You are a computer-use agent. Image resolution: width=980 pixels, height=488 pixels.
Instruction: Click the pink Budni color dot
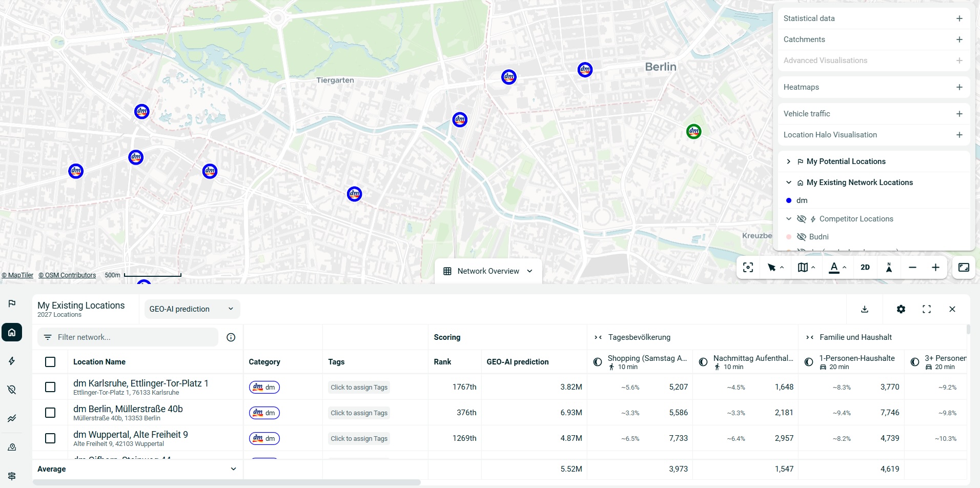click(x=789, y=237)
